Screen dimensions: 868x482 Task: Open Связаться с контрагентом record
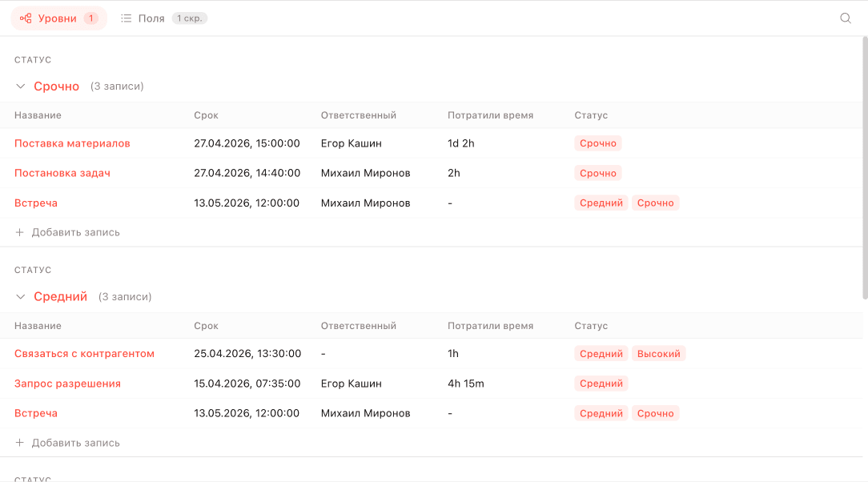pyautogui.click(x=84, y=354)
